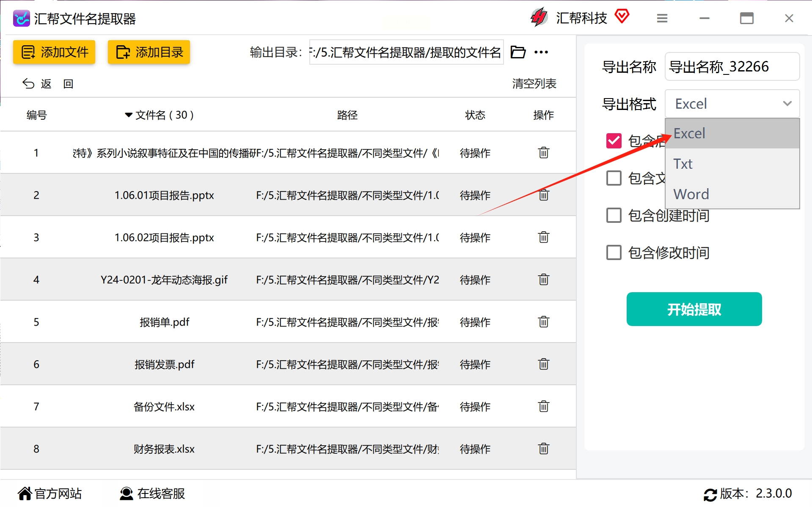Pick Excel option in dropdown list

[x=732, y=134]
